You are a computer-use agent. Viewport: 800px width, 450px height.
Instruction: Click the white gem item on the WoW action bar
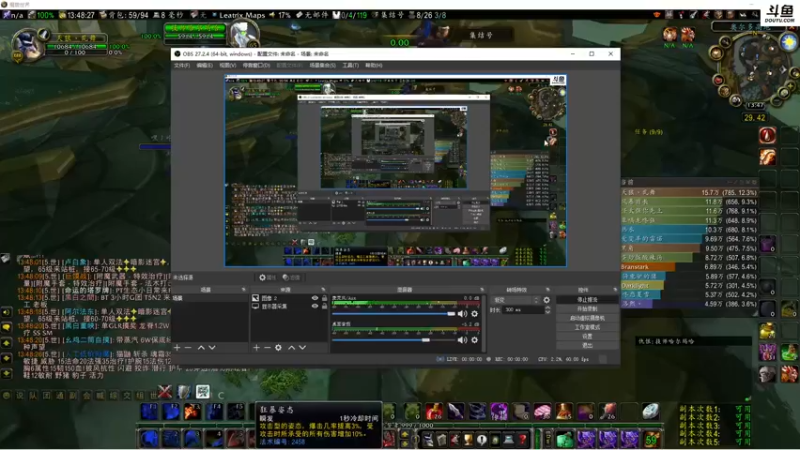650,411
